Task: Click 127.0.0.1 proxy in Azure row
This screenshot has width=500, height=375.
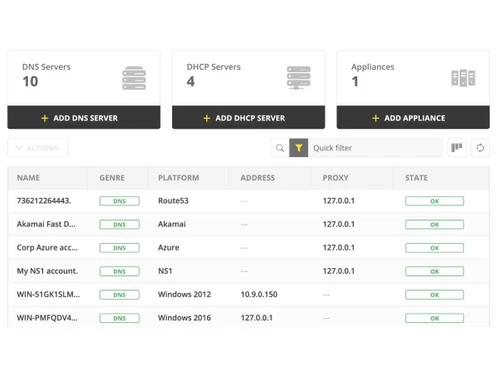Action: tap(339, 248)
